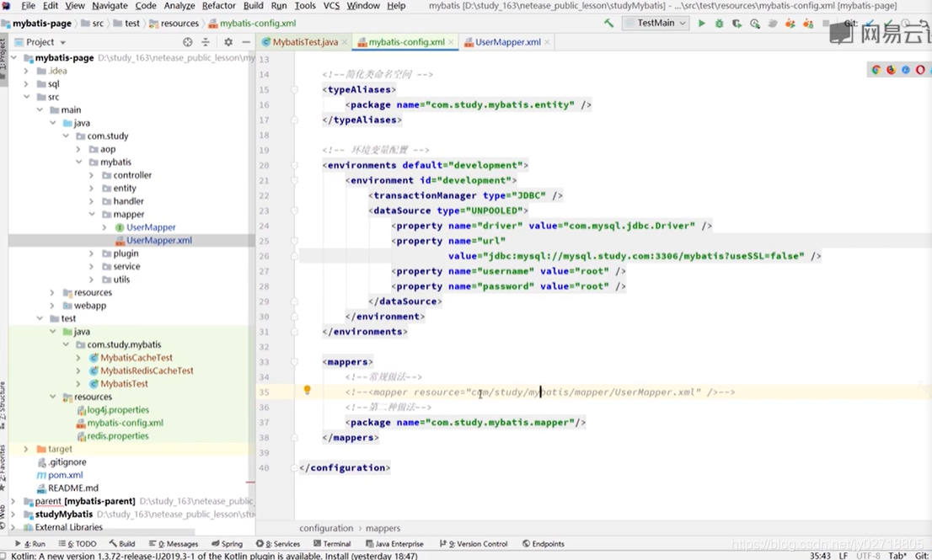Open the File menu
This screenshot has width=932, height=560.
tap(28, 6)
